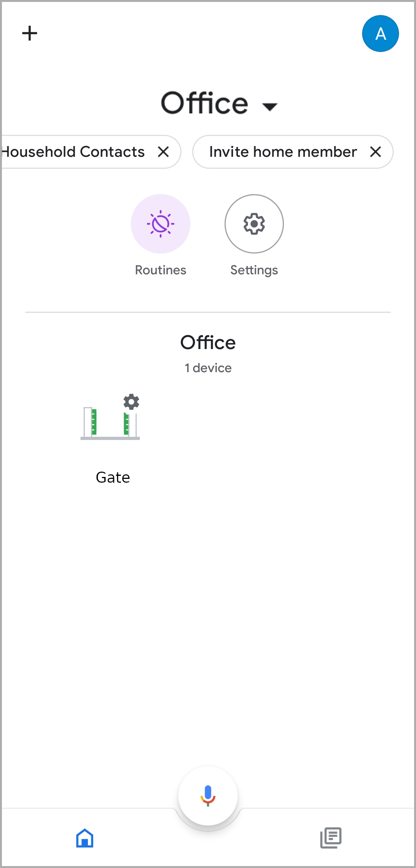Activate the Google Assistant microphone button
416x868 pixels.
point(208,796)
